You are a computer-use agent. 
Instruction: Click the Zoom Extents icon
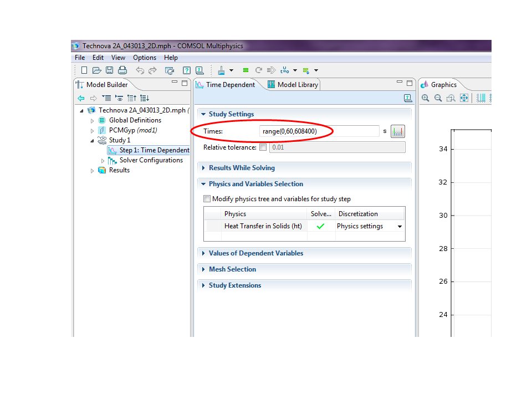(x=464, y=98)
